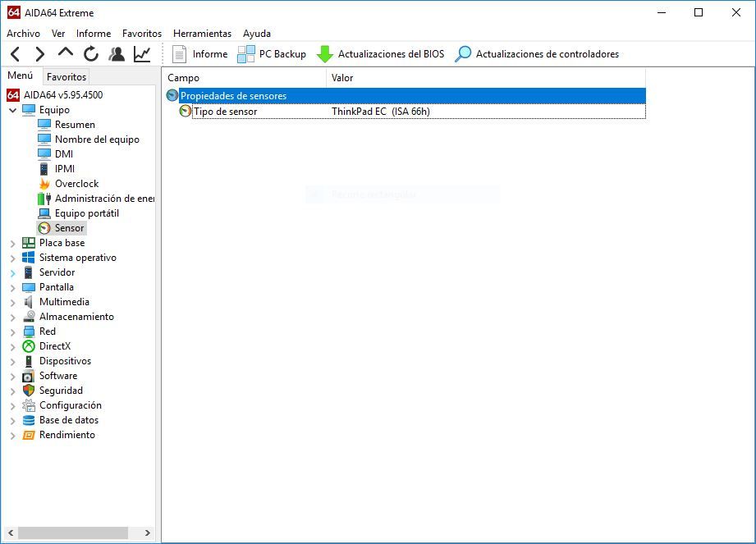Screen dimensions: 756x544
Task: Expand the Servidor node
Action: [13, 273]
